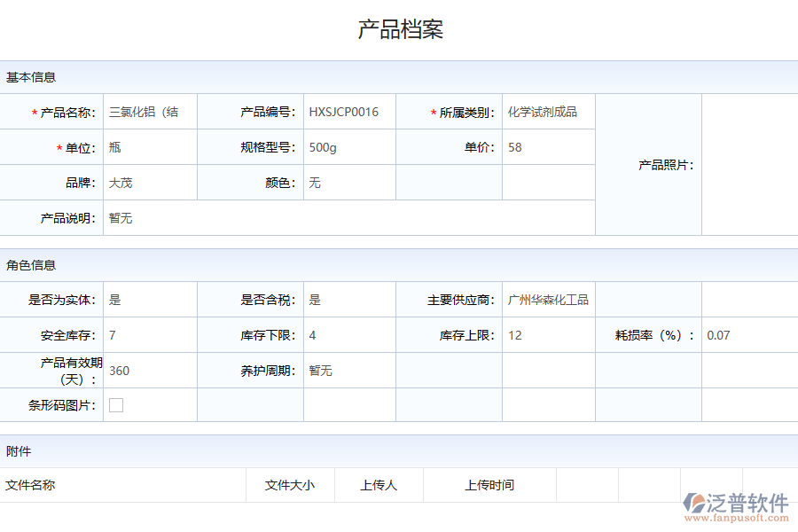Click the 品牌 field showing 大茂
798x532 pixels.
tap(149, 183)
